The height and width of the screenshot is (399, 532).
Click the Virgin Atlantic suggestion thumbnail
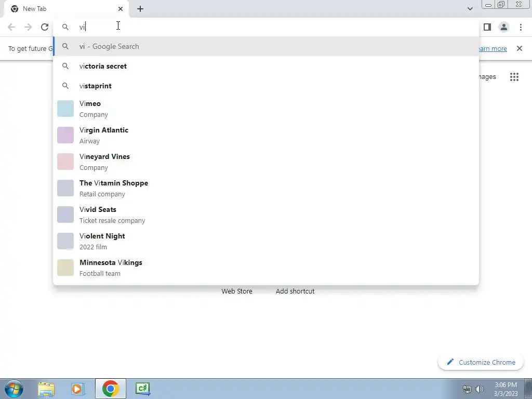[65, 135]
